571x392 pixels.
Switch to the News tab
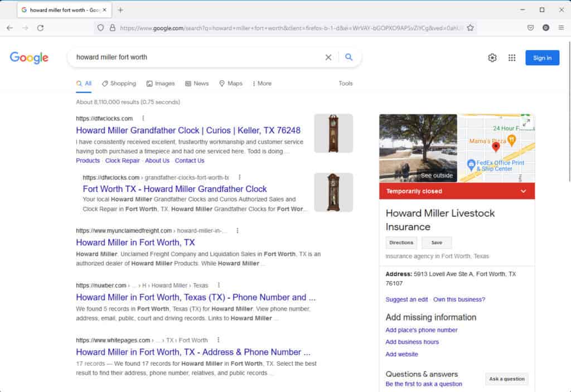coord(197,84)
